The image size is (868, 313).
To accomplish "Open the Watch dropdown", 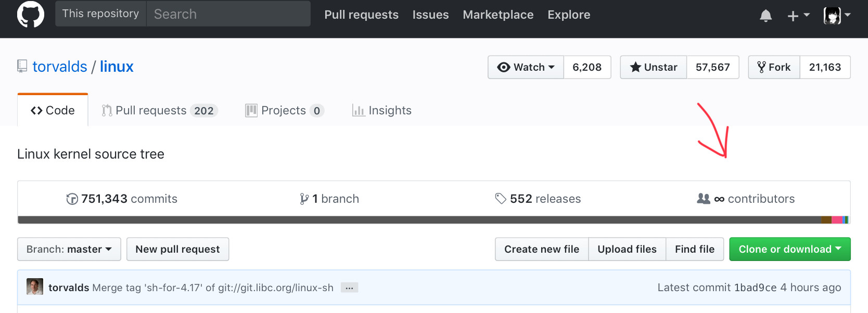I will tap(526, 67).
